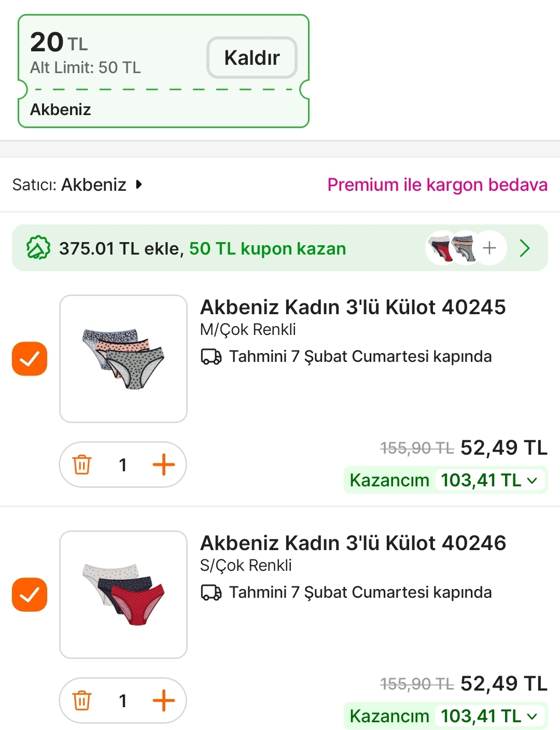The width and height of the screenshot is (560, 730).
Task: Increase quantity of Külot 40246 with plus
Action: click(164, 700)
